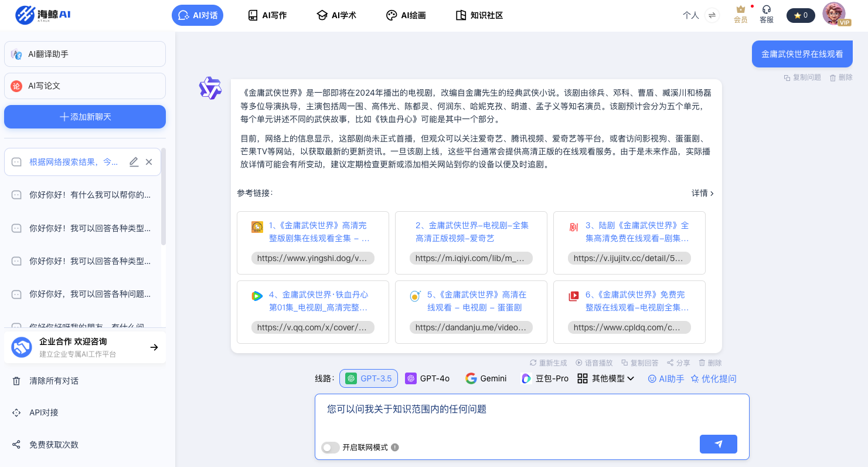
Task: Click 优化提问 option
Action: pos(713,379)
